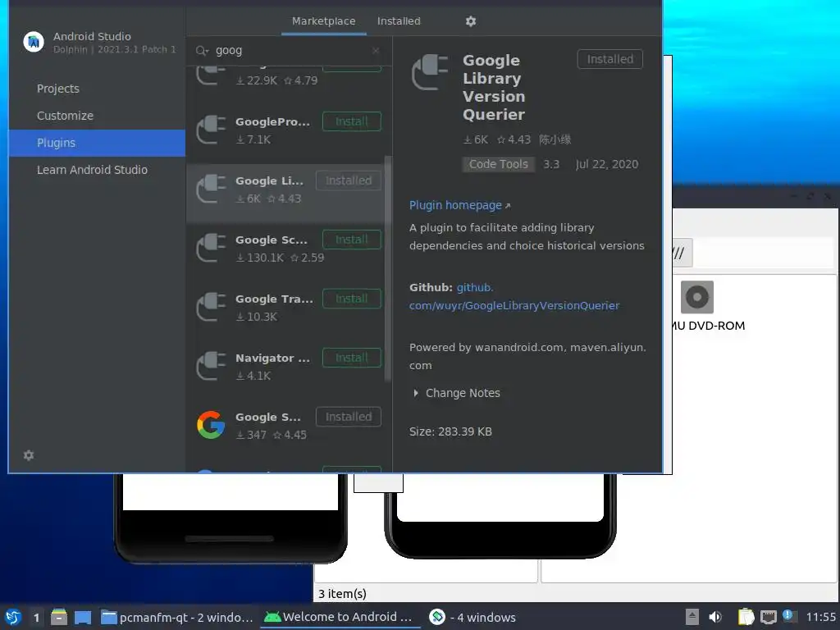Clear the plugin search text
The image size is (840, 630).
pos(376,50)
